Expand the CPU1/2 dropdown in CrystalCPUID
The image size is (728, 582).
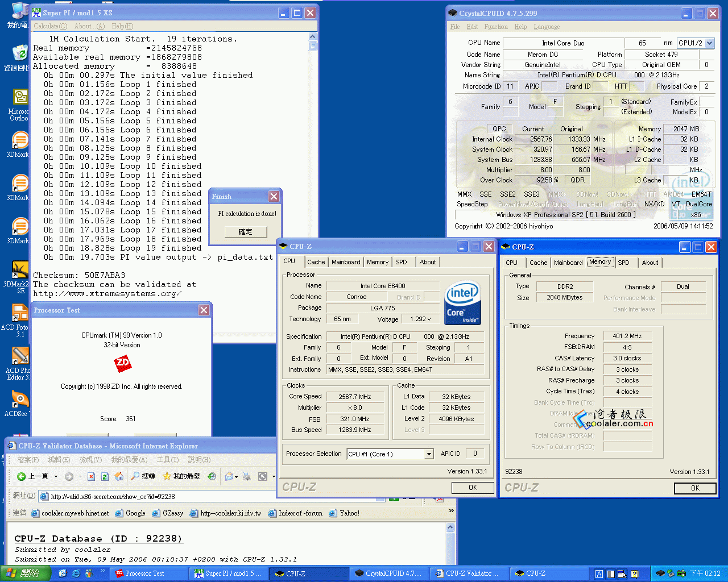point(709,43)
